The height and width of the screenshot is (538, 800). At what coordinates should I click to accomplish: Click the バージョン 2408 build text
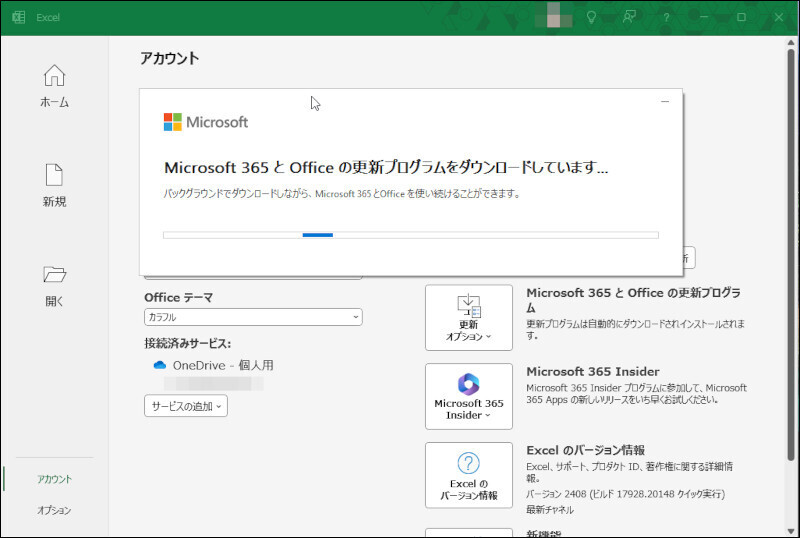point(625,494)
